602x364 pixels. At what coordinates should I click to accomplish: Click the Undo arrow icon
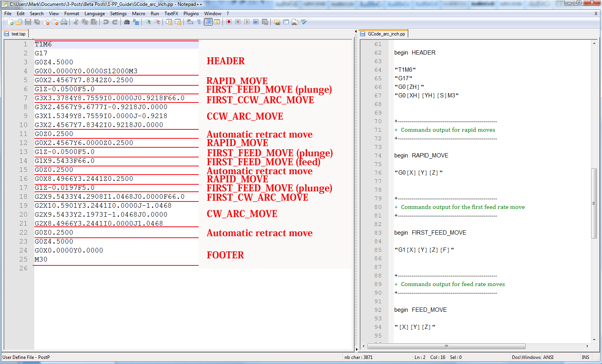[x=105, y=22]
